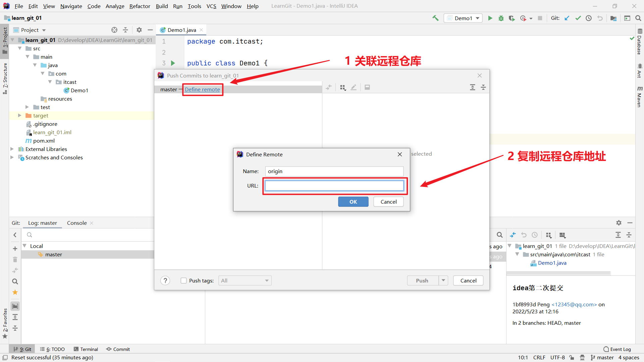Click the search icon in Git log toolbar
644x362 pixels.
click(x=500, y=235)
